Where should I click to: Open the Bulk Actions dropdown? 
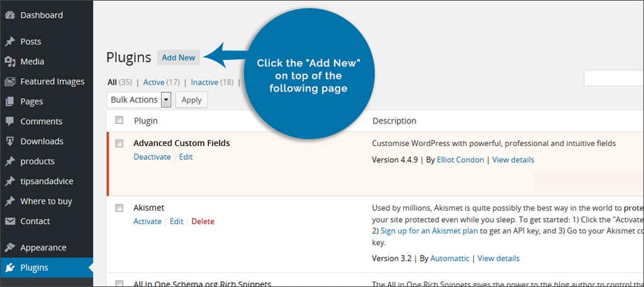click(139, 99)
